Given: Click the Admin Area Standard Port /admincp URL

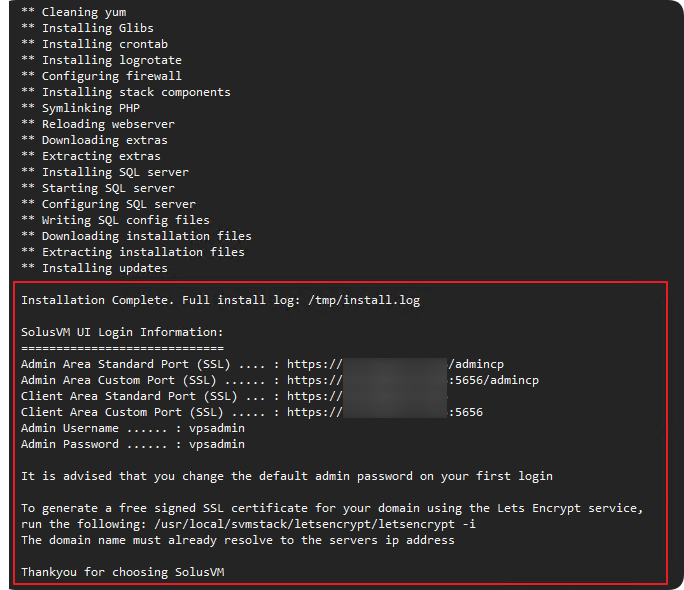Looking at the screenshot, I should [395, 365].
